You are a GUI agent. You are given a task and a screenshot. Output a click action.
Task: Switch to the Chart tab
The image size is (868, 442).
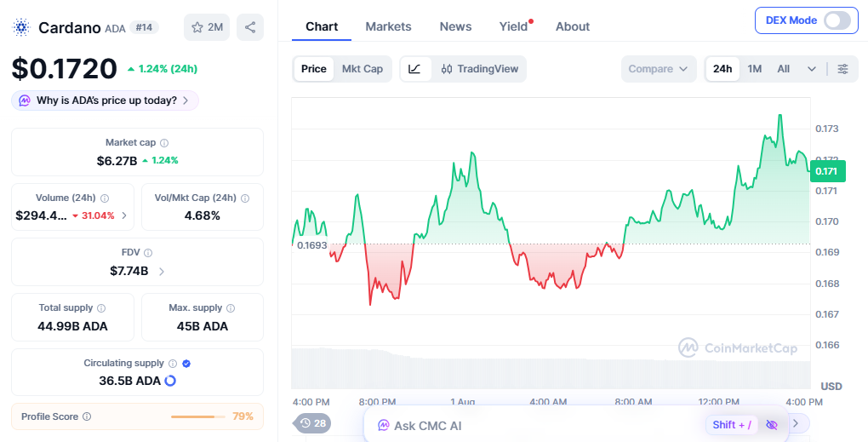pos(322,26)
